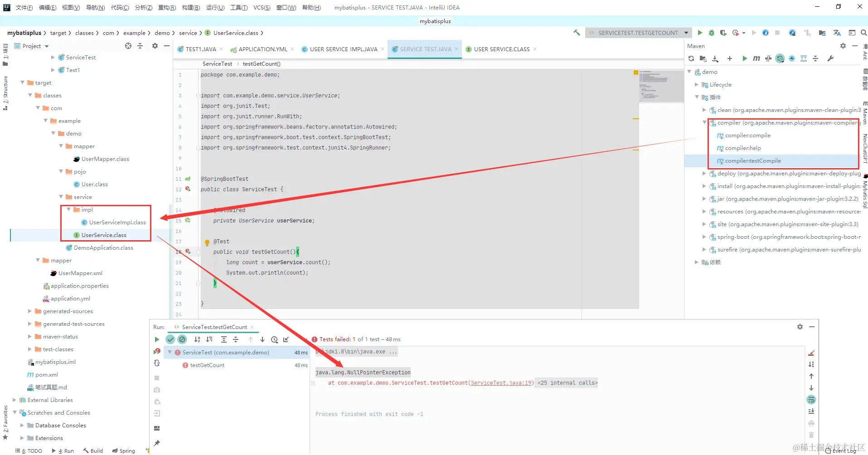The image size is (868, 455).
Task: Open Maven settings wrench icon
Action: point(830,58)
